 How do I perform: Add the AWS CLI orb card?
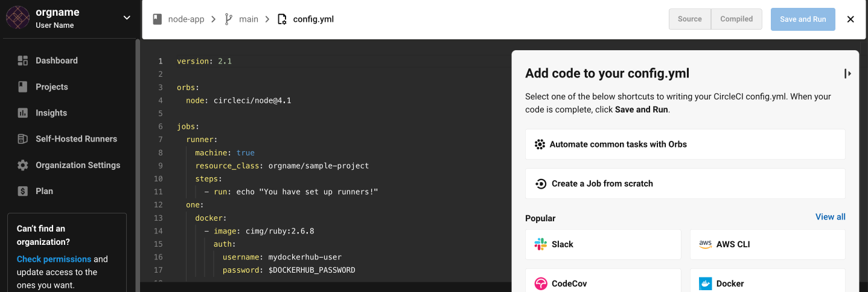pyautogui.click(x=768, y=244)
